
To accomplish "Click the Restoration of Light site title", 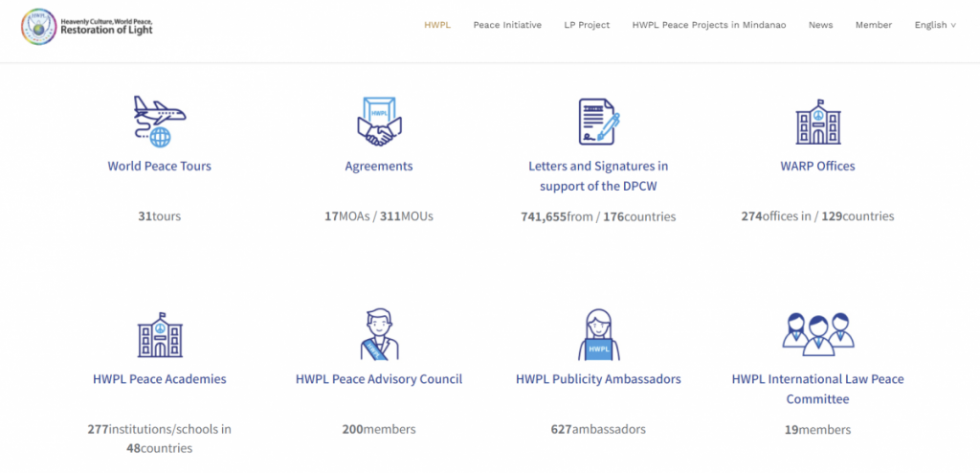I will [106, 30].
